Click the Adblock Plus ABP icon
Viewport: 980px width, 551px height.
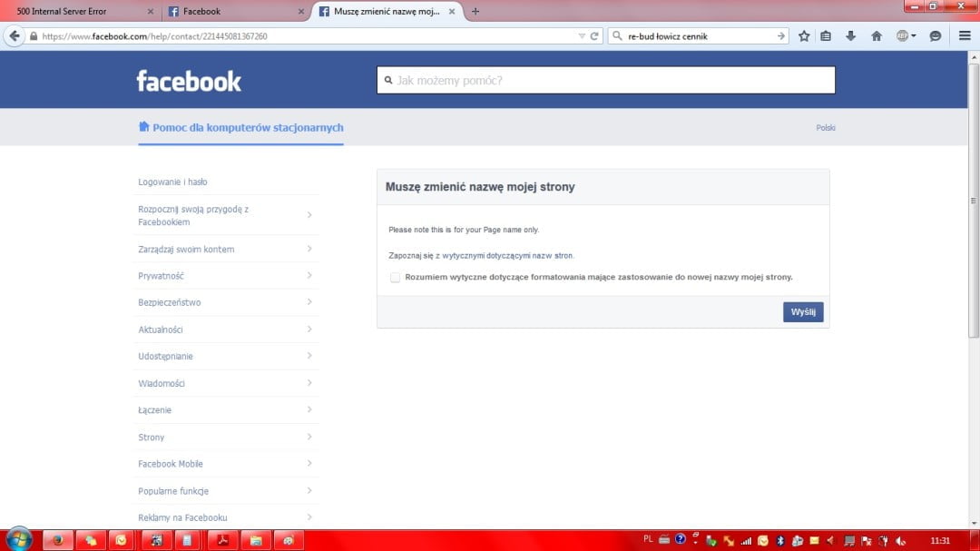pyautogui.click(x=903, y=36)
